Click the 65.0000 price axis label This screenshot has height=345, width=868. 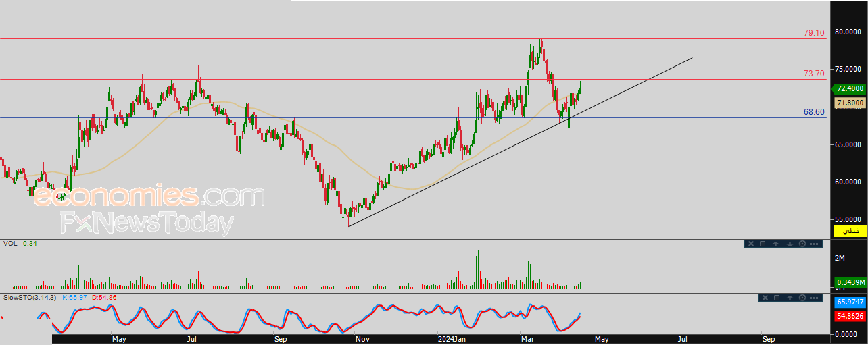[x=848, y=144]
